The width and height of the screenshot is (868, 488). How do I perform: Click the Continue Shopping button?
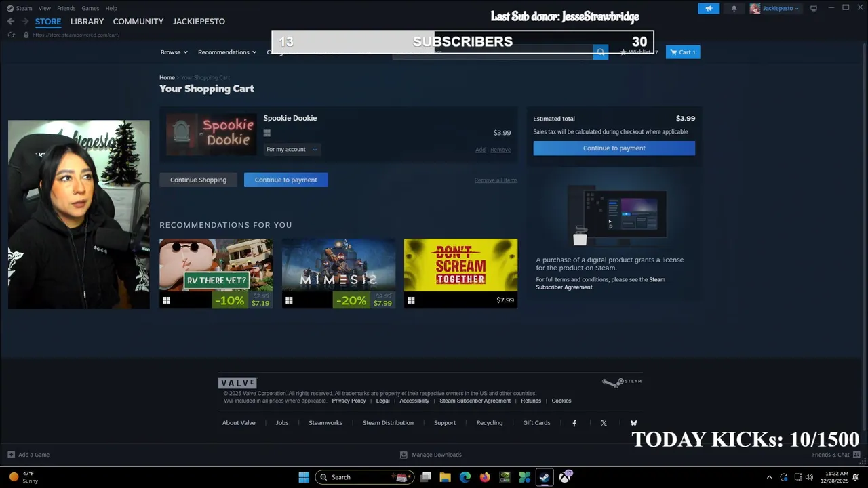tap(198, 180)
